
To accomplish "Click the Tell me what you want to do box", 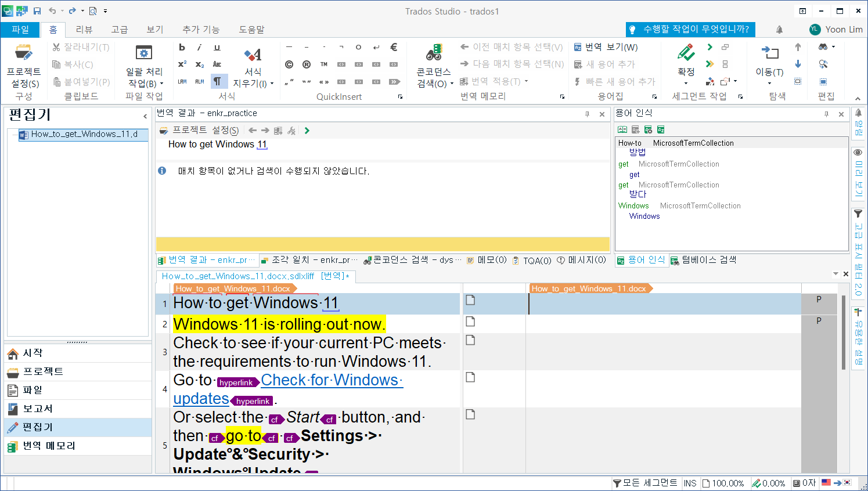I will (x=690, y=29).
